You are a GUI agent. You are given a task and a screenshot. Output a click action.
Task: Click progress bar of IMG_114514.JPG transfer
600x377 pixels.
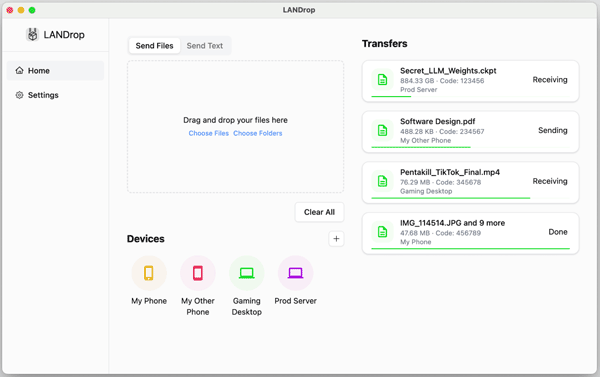(x=470, y=249)
